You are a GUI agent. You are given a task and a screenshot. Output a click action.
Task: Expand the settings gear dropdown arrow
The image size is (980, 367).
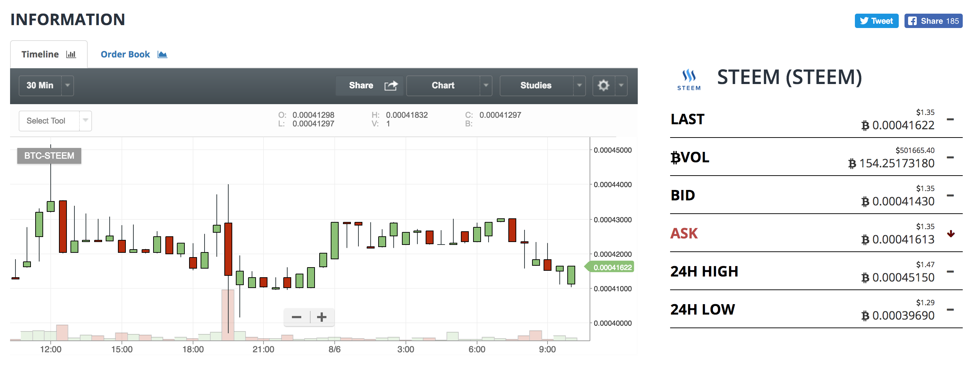pyautogui.click(x=621, y=85)
